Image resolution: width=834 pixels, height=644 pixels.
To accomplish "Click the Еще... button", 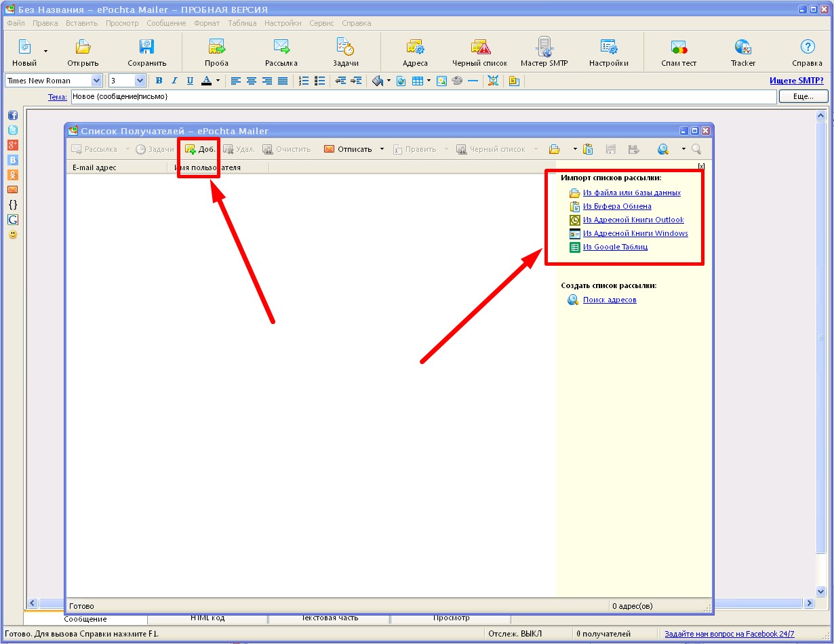I will pyautogui.click(x=803, y=97).
